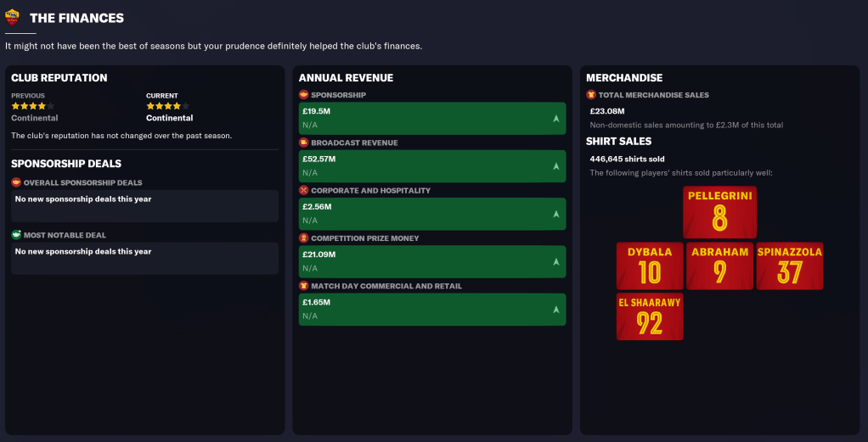Click the Overall Sponsorship Deals icon
The height and width of the screenshot is (442, 868).
(16, 182)
